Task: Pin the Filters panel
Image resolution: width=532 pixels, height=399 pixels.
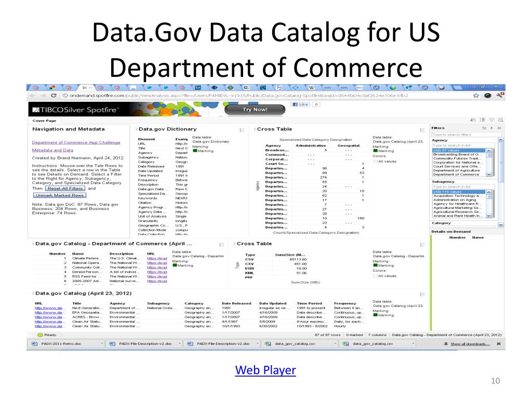Action: coord(491,128)
